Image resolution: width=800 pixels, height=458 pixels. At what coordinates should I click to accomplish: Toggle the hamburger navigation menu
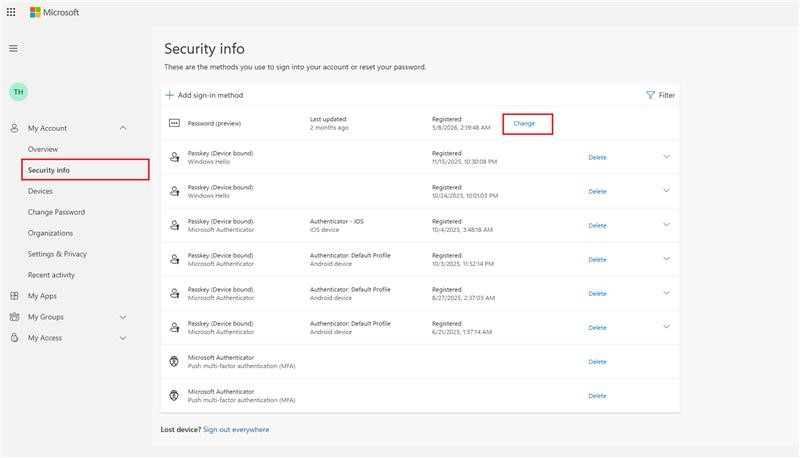(13, 48)
